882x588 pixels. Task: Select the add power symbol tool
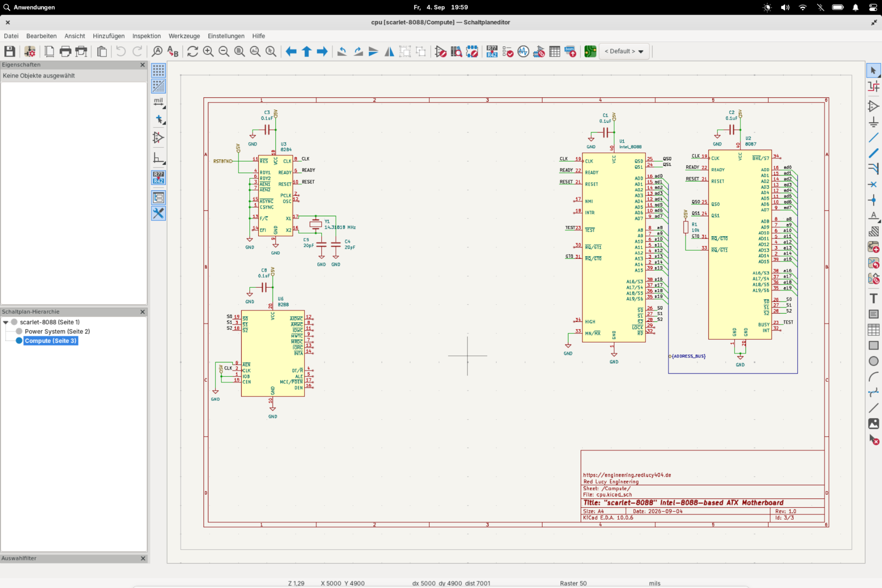873,122
